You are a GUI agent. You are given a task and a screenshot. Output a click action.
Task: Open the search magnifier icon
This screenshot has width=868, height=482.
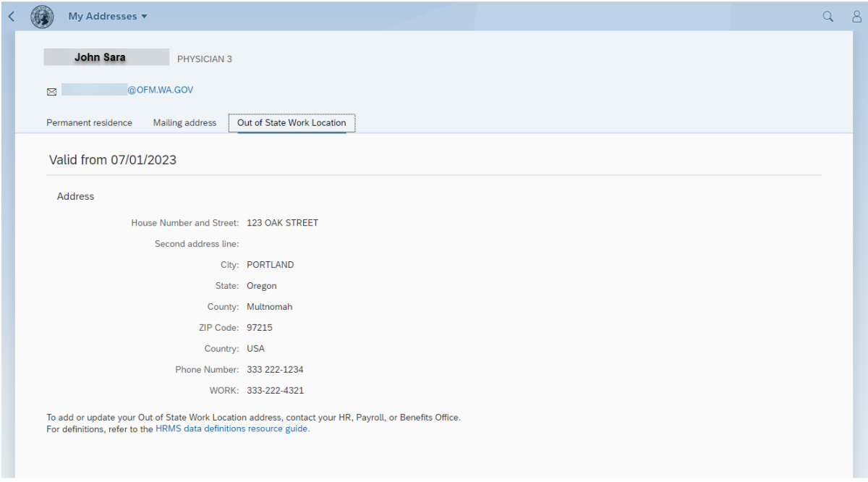pos(828,16)
